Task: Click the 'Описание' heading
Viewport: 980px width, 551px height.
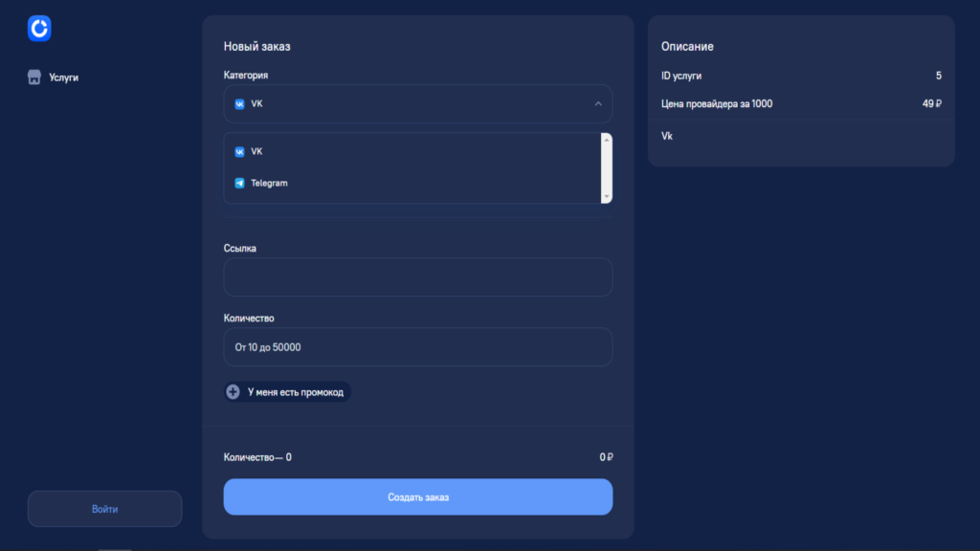Action: point(687,46)
